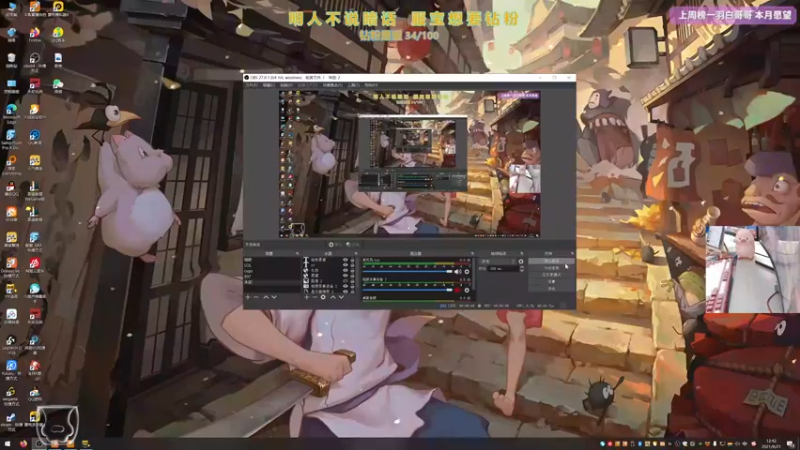Open source properties gear in Sources panel

[323, 297]
